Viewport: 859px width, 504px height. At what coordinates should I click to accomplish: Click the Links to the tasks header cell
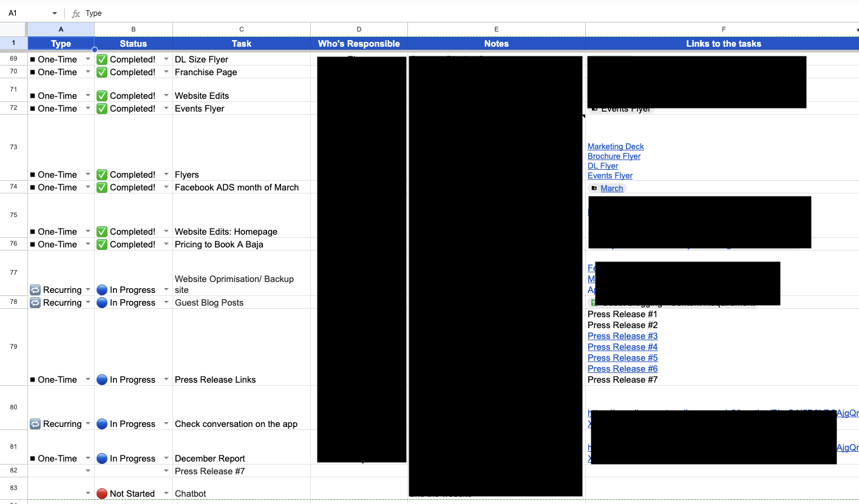click(x=722, y=44)
